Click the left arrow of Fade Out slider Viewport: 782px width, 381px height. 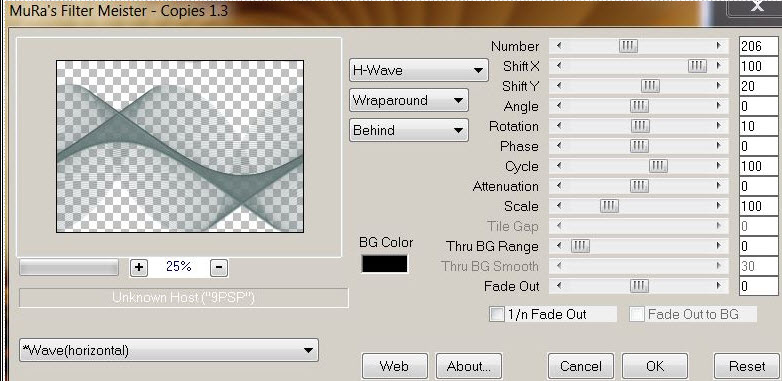(x=559, y=286)
